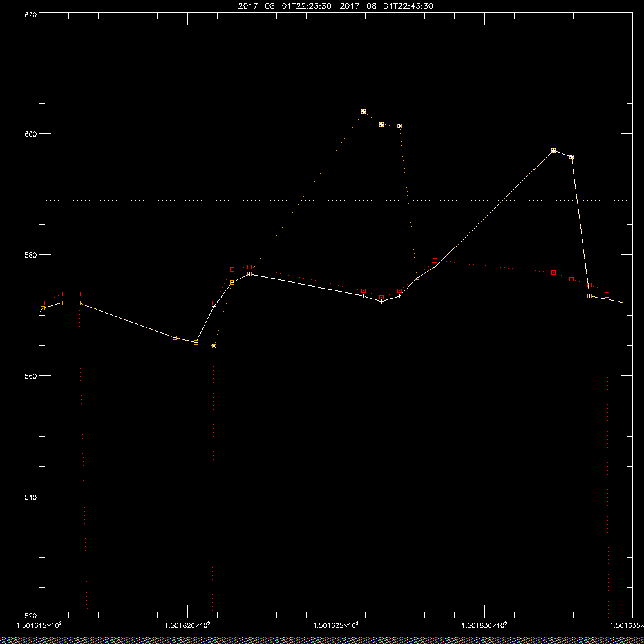644x644 pixels.
Task: Click the second vertical dashed time marker line
Action: click(x=408, y=315)
